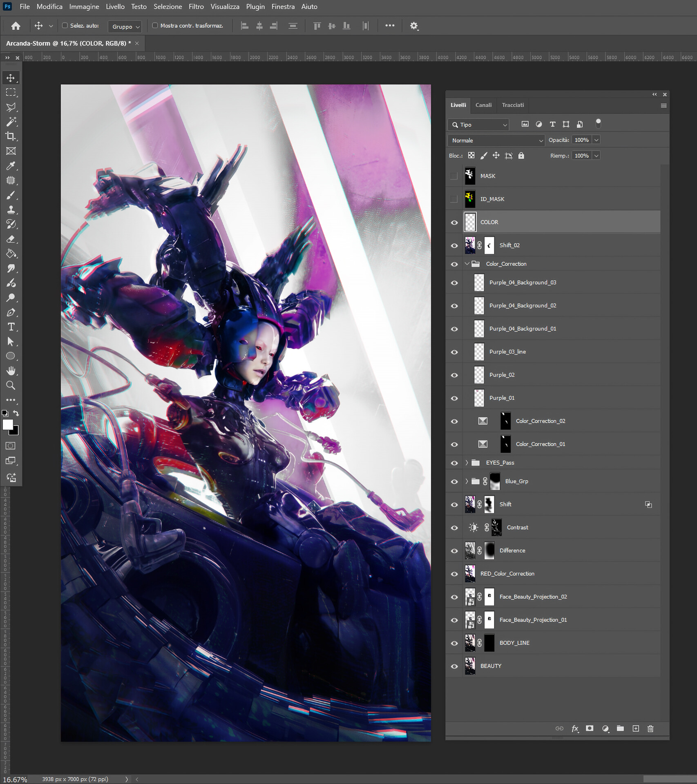Click the Blue_Grp layer mask thumbnail
This screenshot has height=784, width=697.
(495, 481)
